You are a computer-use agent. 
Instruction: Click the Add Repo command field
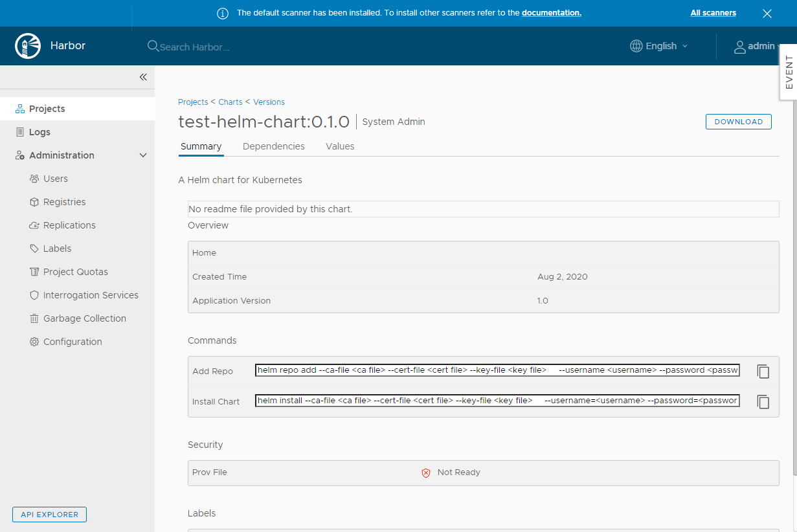point(497,371)
